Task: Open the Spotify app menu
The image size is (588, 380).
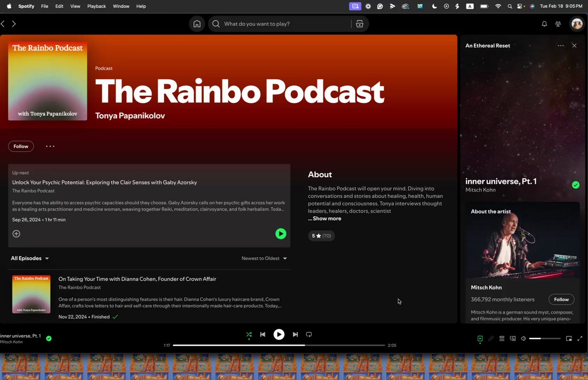Action: coord(26,6)
